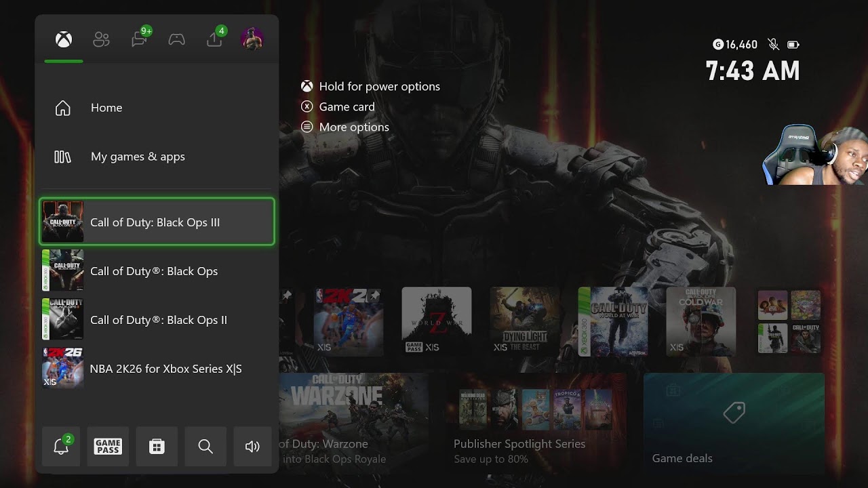
Task: Click the 7:43 AM clock
Action: [753, 71]
